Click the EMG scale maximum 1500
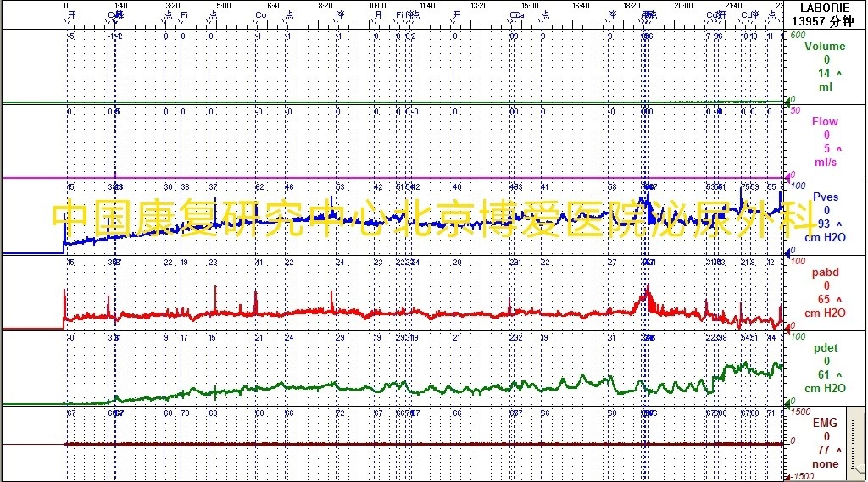Viewport: 868px width, 482px height. [800, 412]
